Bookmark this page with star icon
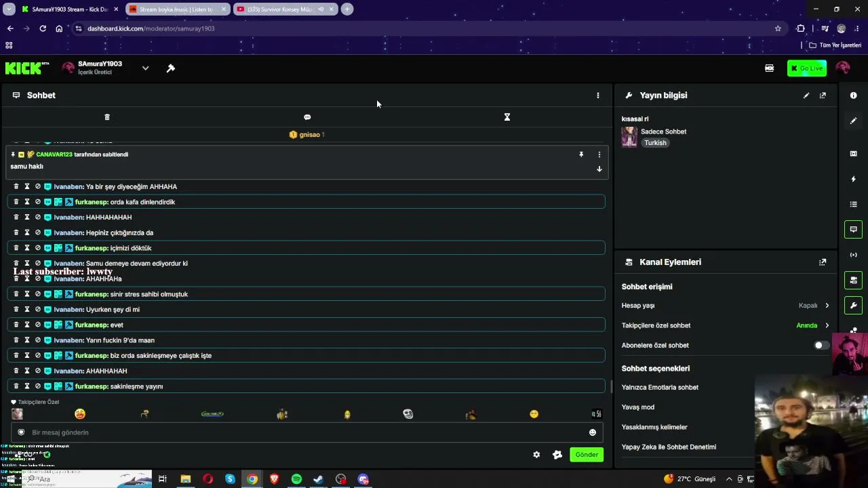The image size is (868, 488). click(x=778, y=28)
